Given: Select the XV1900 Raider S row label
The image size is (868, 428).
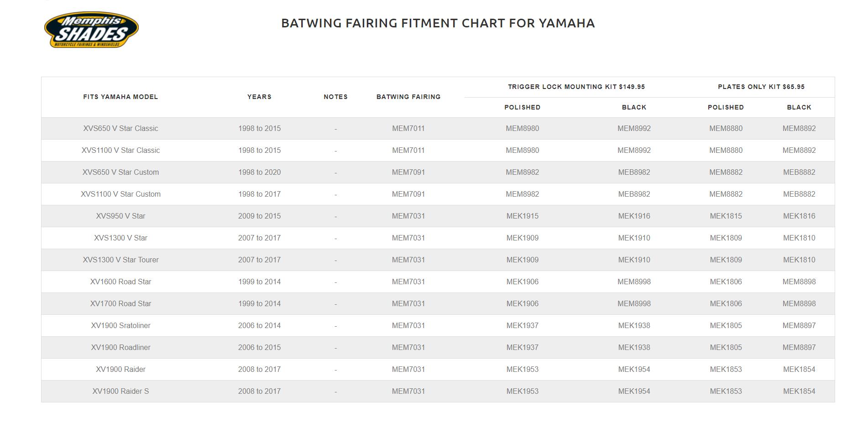Looking at the screenshot, I should tap(120, 391).
